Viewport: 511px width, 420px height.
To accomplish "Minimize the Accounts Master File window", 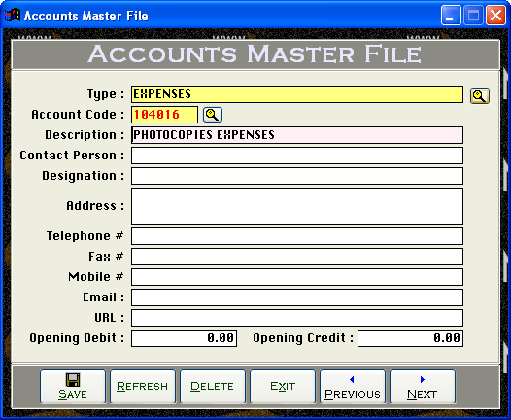I will click(x=451, y=15).
